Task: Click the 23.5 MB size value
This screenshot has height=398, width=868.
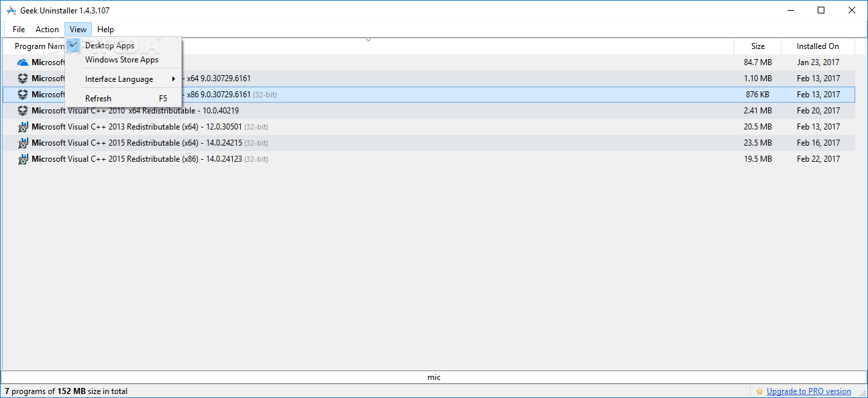Action: (x=757, y=143)
